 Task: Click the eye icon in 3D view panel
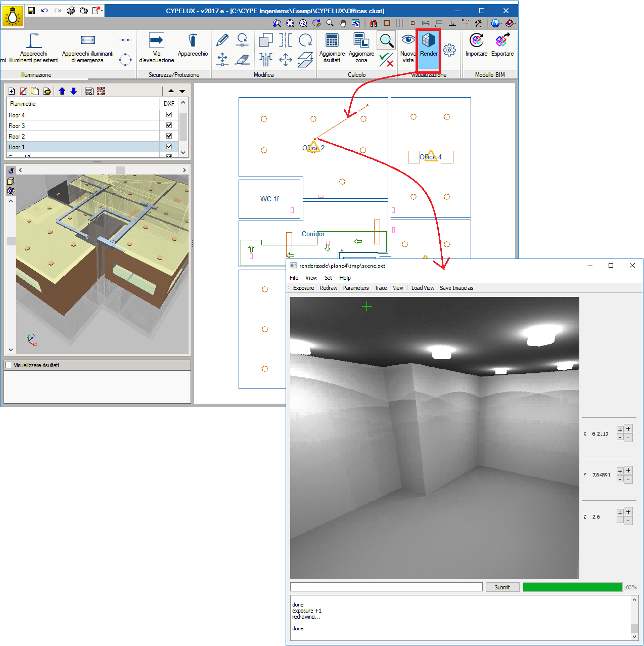(11, 191)
